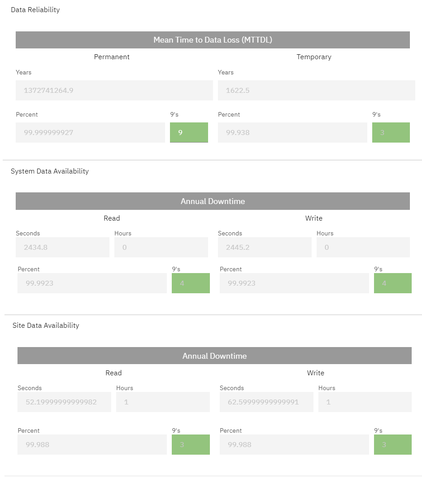
Task: Click the Permanent 9's green box
Action: (x=189, y=132)
